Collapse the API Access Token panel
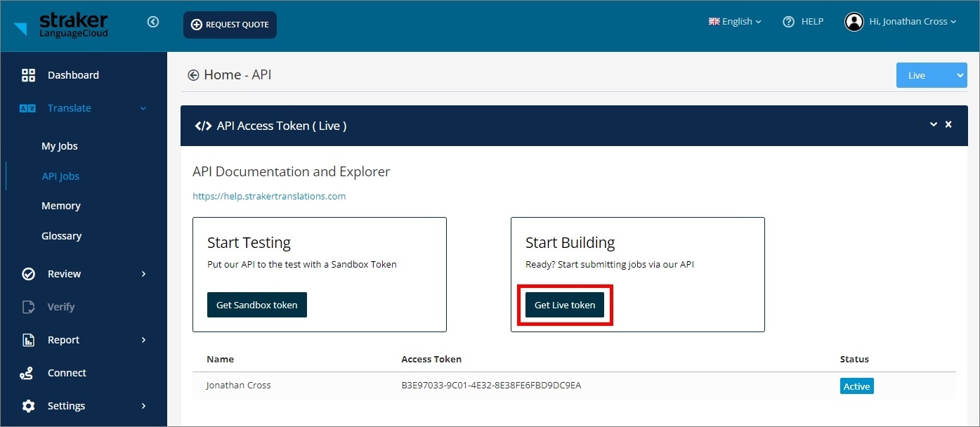Image resolution: width=980 pixels, height=427 pixels. click(934, 124)
